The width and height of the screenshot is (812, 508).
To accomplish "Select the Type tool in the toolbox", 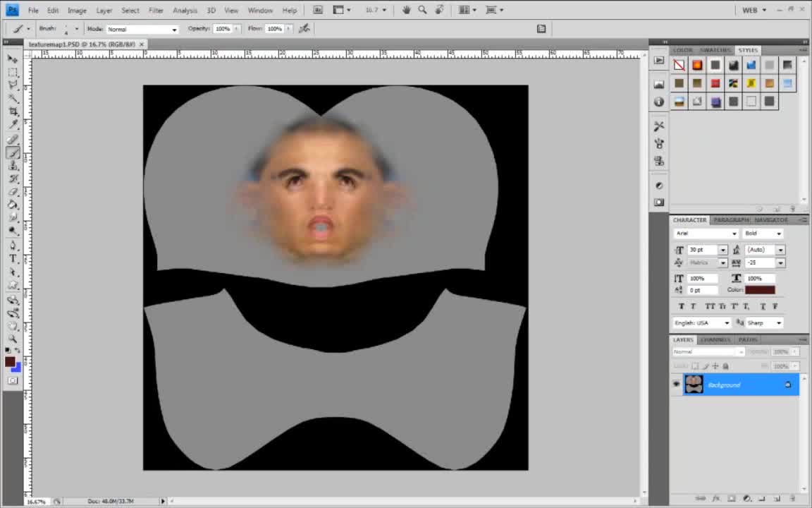I will [13, 259].
